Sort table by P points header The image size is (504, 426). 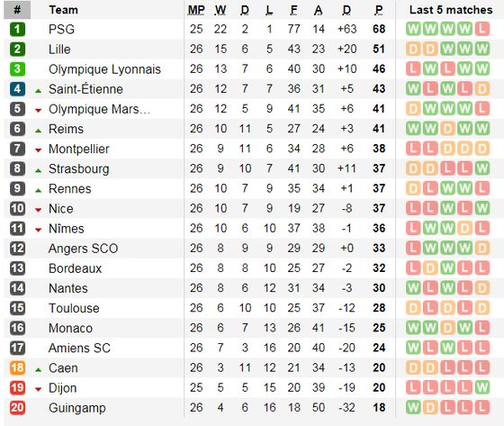click(379, 10)
